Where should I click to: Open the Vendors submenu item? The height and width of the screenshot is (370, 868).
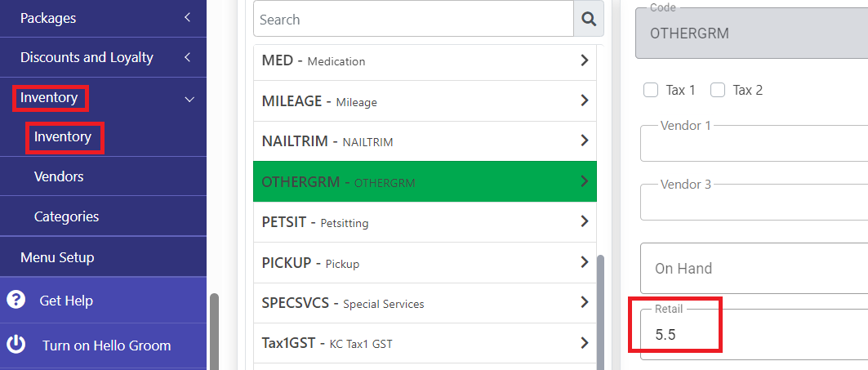click(59, 176)
